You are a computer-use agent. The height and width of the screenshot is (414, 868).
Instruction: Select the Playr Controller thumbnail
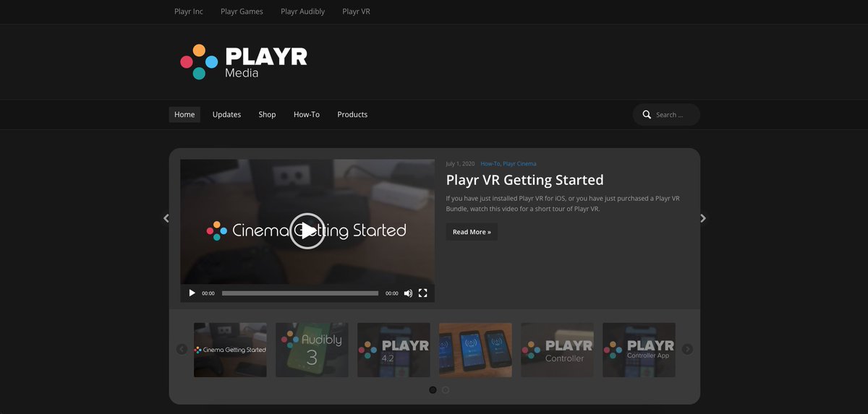tap(557, 350)
